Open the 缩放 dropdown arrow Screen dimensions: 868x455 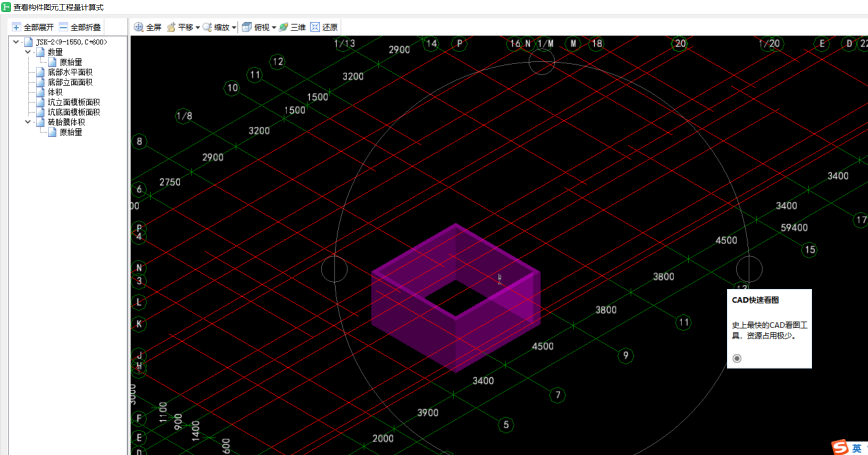tap(234, 27)
